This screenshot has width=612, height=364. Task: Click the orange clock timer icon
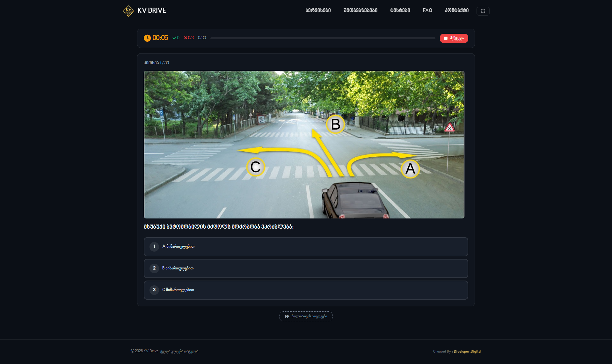[147, 38]
